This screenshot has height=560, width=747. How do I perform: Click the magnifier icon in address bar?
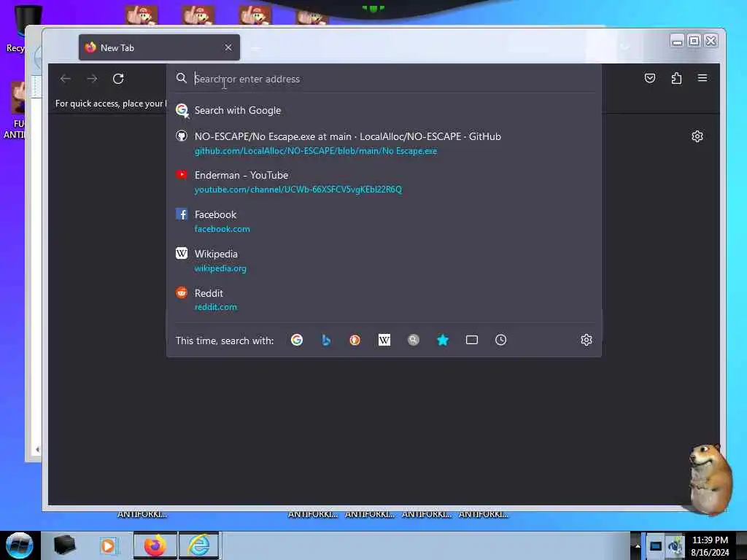click(x=181, y=78)
